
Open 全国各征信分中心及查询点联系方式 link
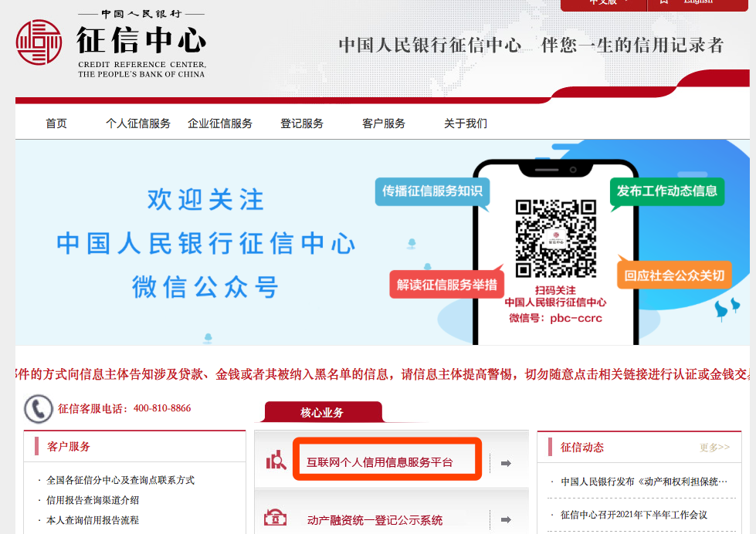pos(120,480)
